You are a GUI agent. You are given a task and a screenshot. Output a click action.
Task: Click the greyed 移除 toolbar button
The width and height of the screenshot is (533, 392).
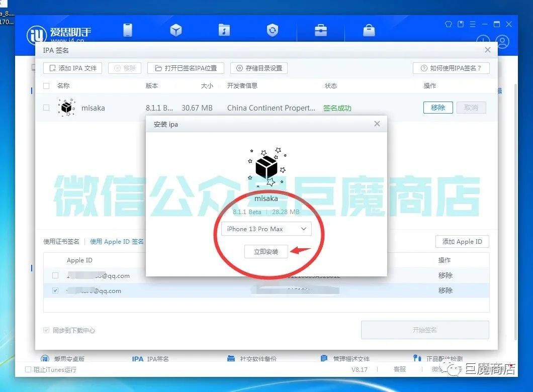point(125,68)
